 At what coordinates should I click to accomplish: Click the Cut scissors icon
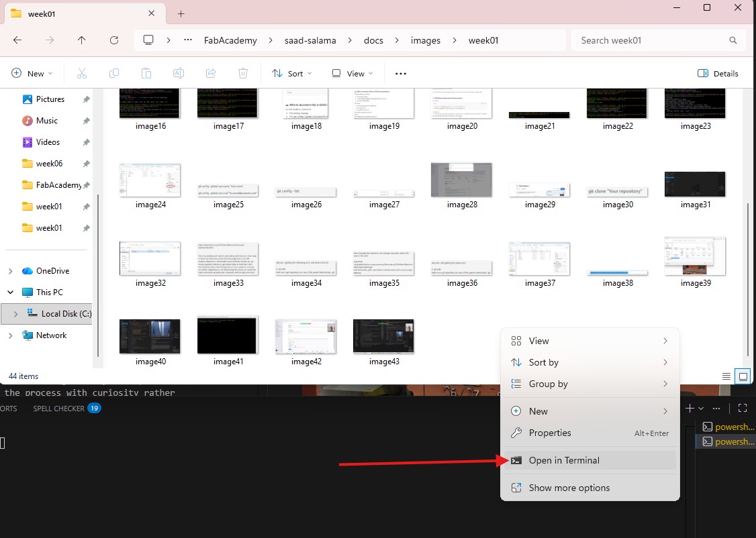[x=82, y=73]
